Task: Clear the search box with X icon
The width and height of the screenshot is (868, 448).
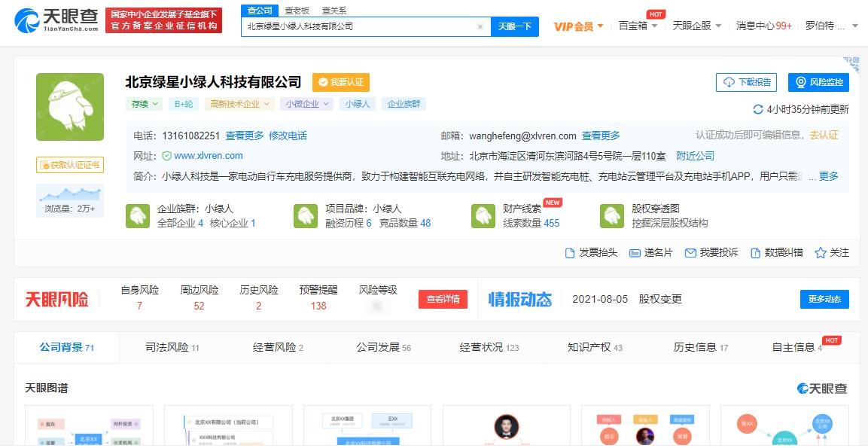Action: click(x=480, y=26)
